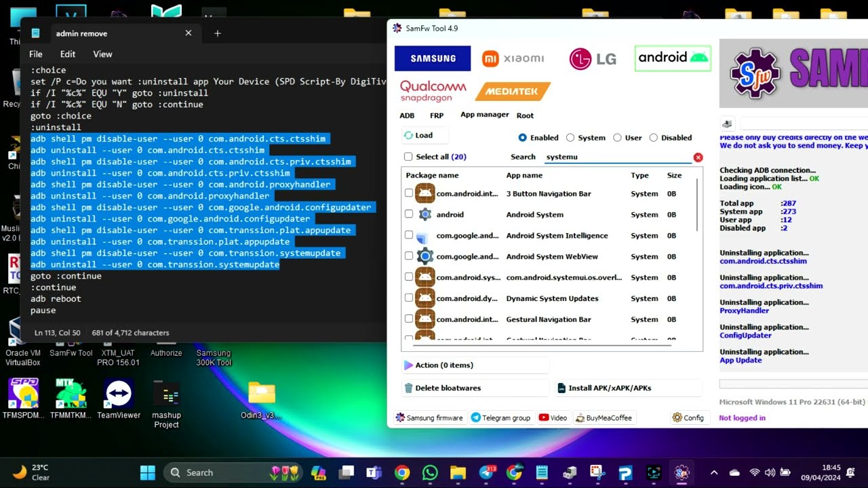Check the Dynamic System Updates checkbox
The image size is (868, 488).
tap(409, 298)
